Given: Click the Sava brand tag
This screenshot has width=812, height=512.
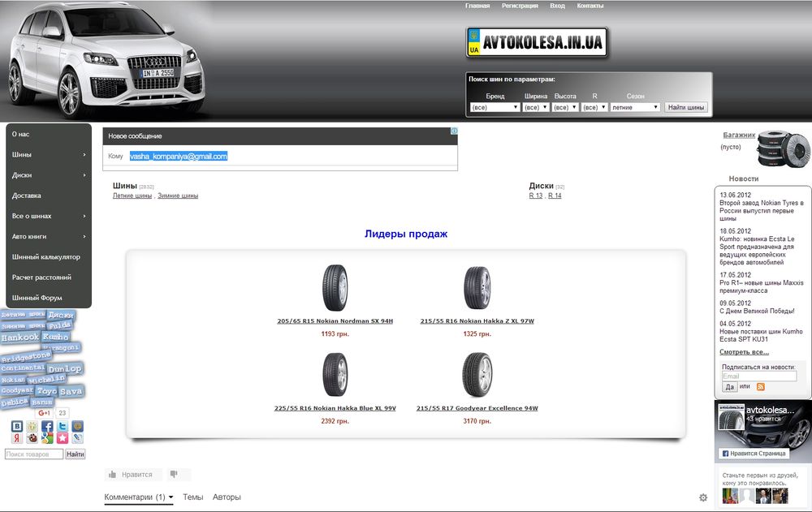Looking at the screenshot, I should [71, 391].
